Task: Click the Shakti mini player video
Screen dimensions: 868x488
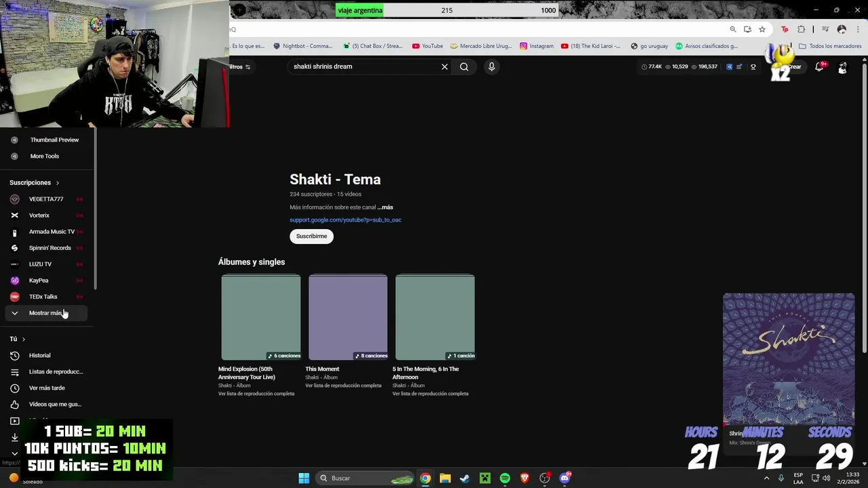Action: point(789,359)
